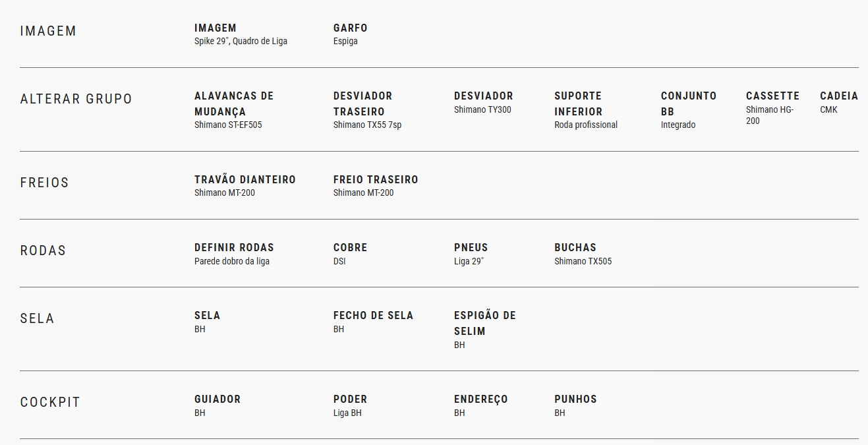Select the FREIOS section title
Viewport: 868px width, 445px height.
(x=44, y=183)
